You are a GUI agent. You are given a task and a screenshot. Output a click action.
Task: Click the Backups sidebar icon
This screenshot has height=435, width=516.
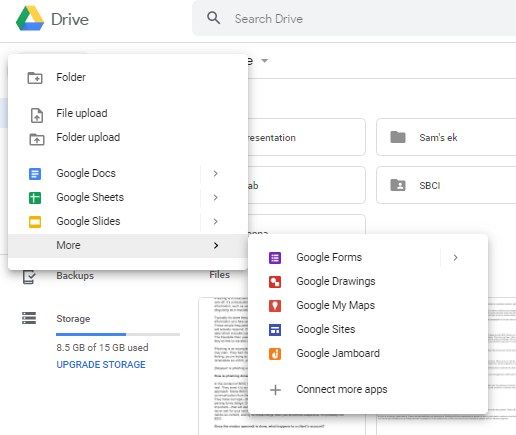tap(29, 277)
